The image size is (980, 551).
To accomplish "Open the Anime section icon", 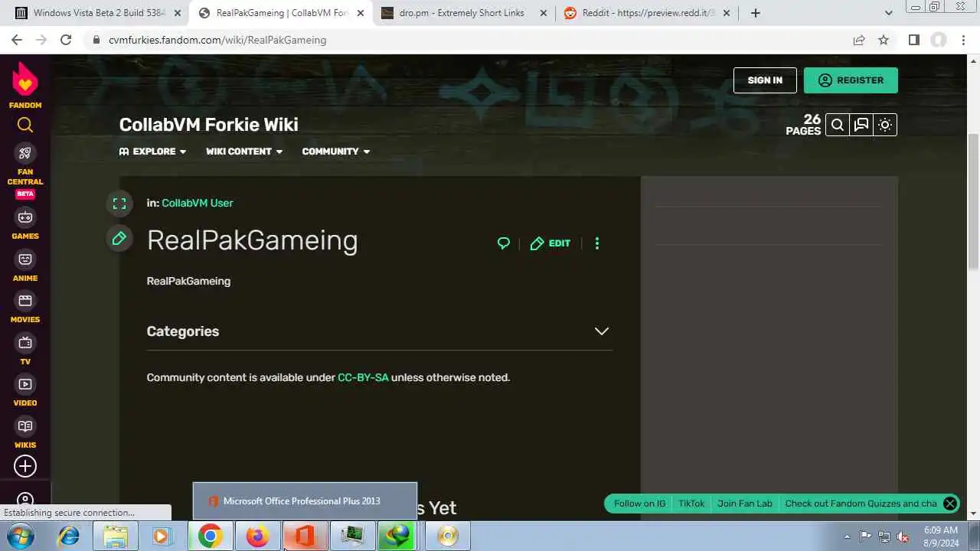I will point(25,259).
